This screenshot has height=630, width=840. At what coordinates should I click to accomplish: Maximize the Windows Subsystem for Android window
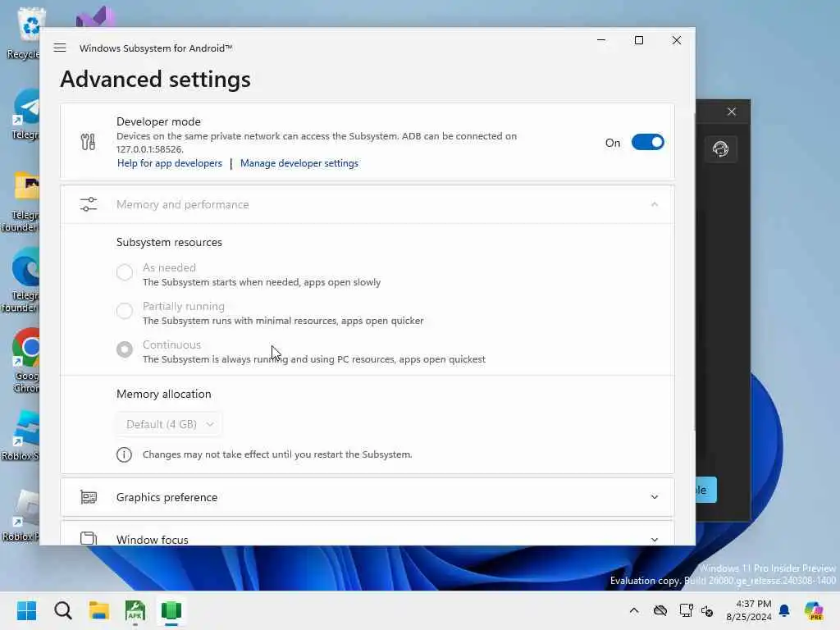pos(638,40)
